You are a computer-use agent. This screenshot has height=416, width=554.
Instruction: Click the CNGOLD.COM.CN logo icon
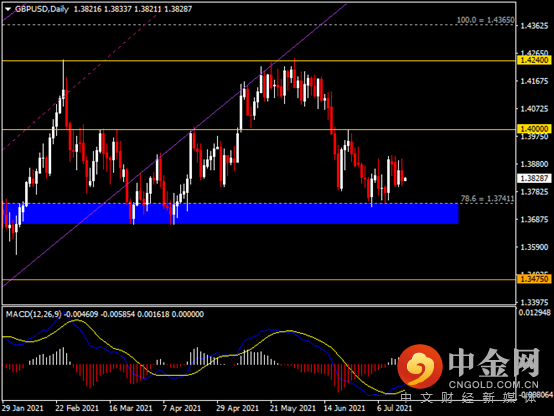[420, 367]
